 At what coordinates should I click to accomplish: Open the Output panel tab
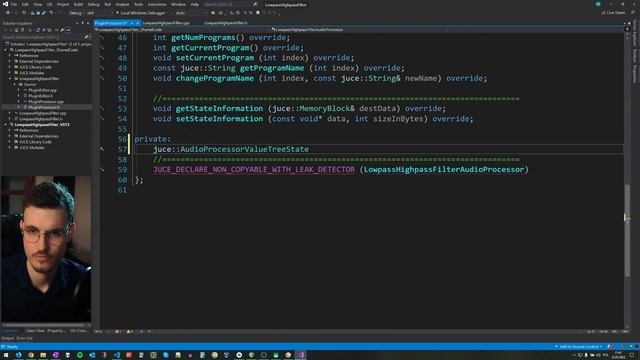point(7,338)
